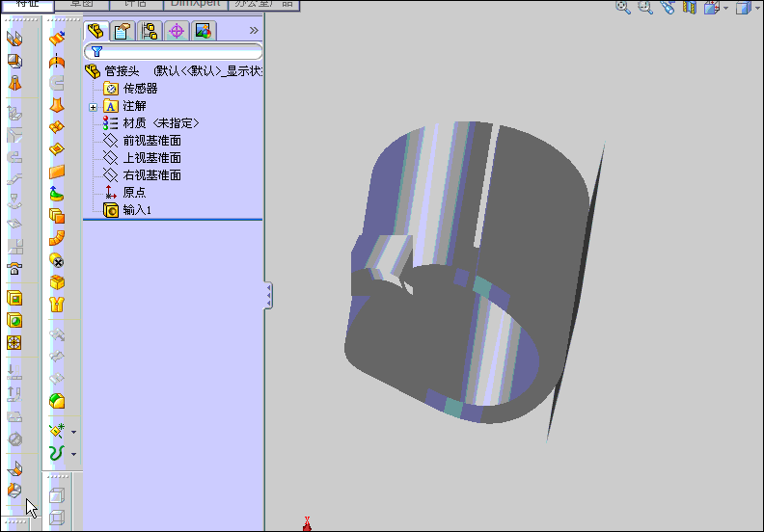
Task: Click the Filled Surface icon
Action: point(57,149)
